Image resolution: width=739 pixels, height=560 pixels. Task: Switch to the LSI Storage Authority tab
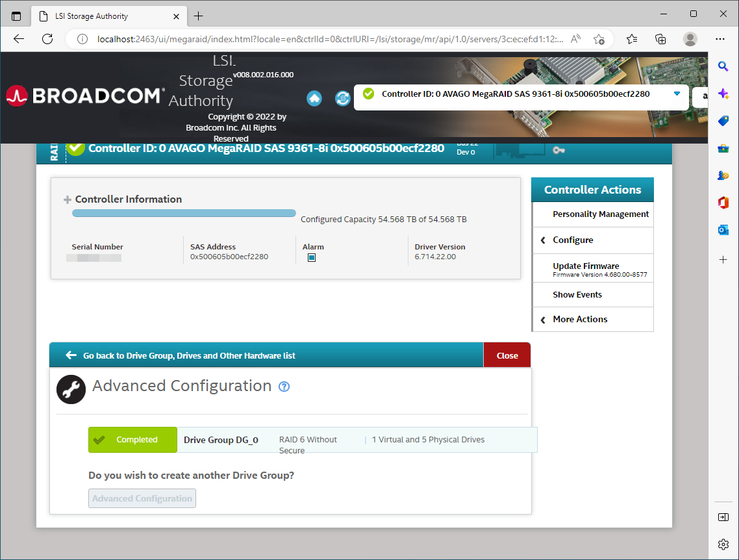(x=109, y=16)
